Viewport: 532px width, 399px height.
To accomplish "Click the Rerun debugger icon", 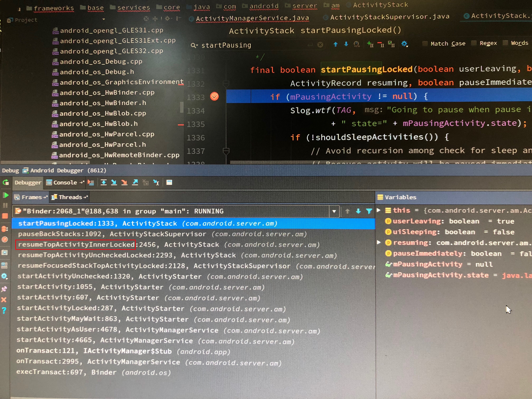I will coord(6,182).
